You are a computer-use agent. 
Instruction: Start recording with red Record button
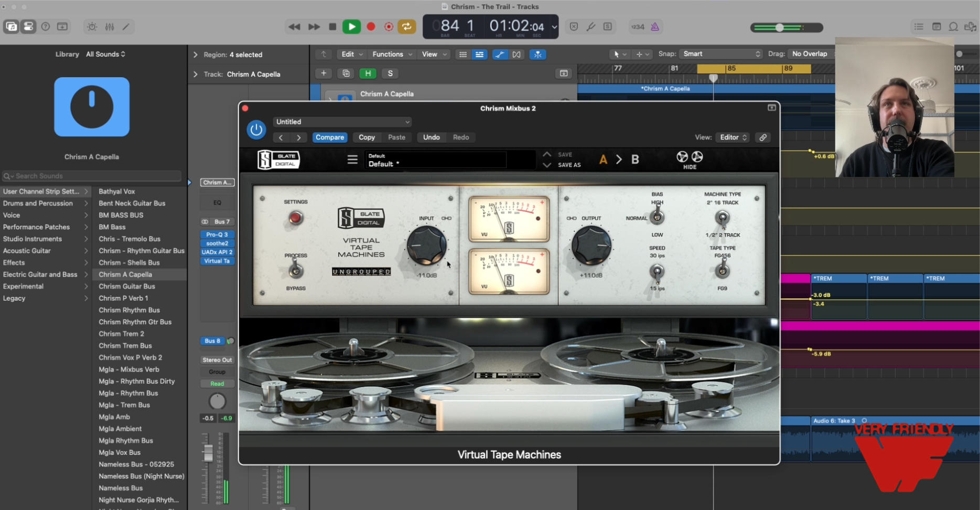pos(371,27)
